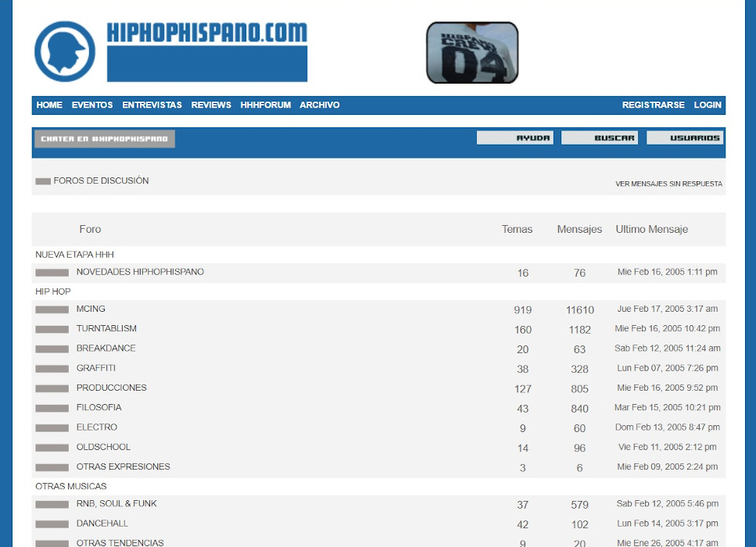This screenshot has width=756, height=547.
Task: Open NUEVA ETAPA HHH category
Action: tap(75, 255)
